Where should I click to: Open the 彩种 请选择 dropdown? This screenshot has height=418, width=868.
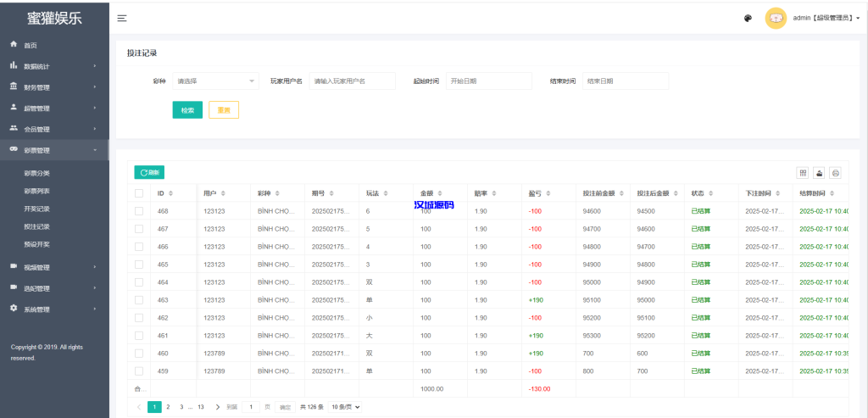coord(216,81)
